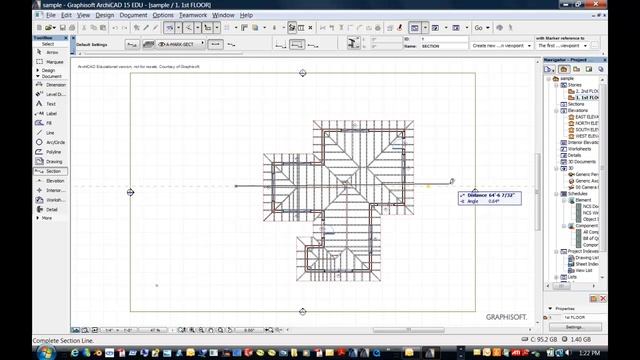Open the Teamwork menu
Image resolution: width=640 pixels, height=360 pixels.
(193, 15)
